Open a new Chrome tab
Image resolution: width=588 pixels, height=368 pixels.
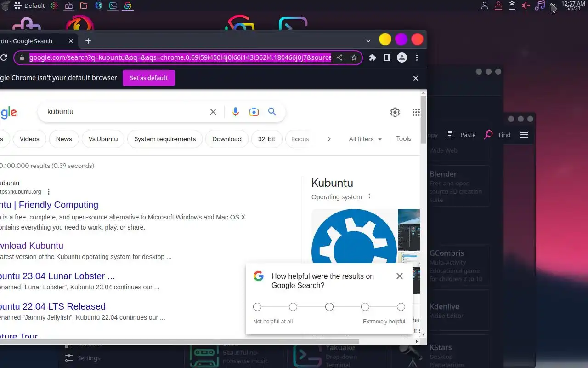coord(88,41)
